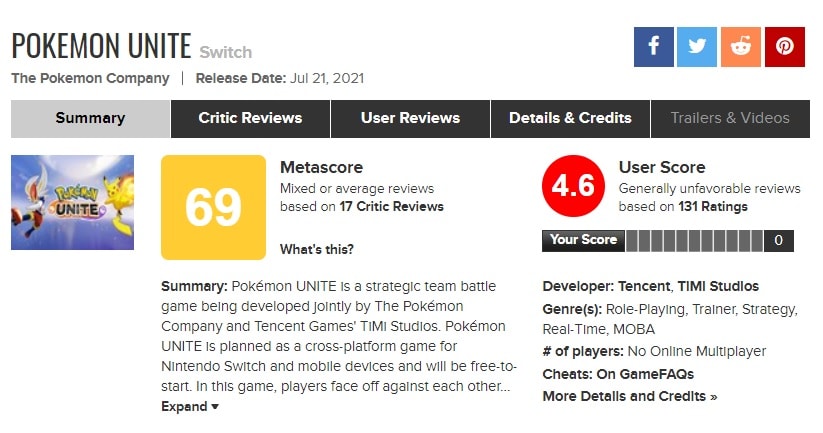This screenshot has width=823, height=433.
Task: Open The Pokemon Company publisher link
Action: tap(90, 79)
